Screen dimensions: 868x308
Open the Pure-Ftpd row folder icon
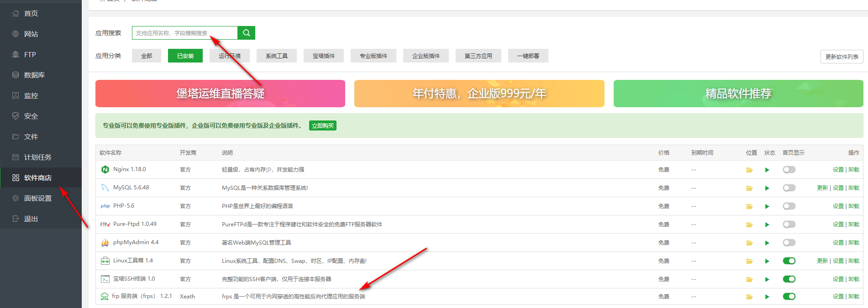coord(749,224)
